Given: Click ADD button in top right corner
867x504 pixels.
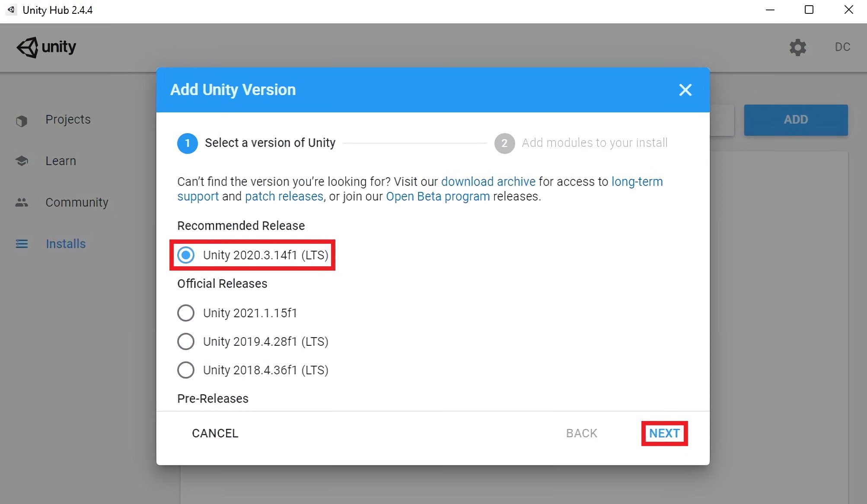Looking at the screenshot, I should [796, 119].
